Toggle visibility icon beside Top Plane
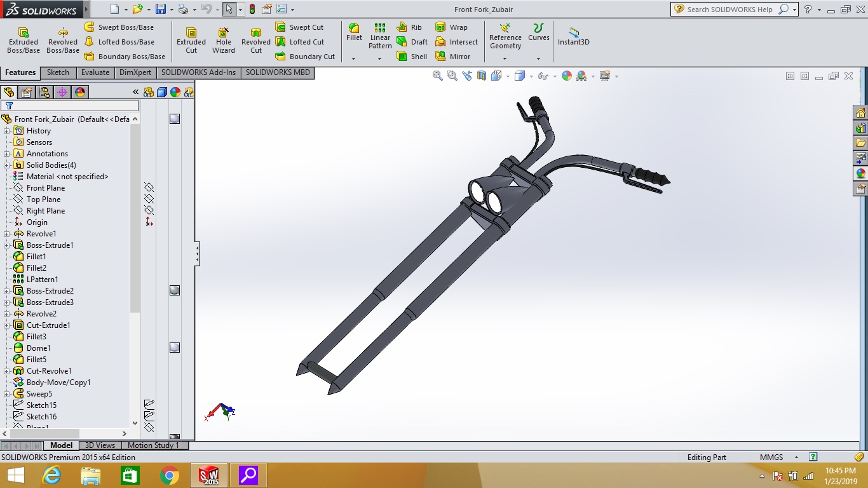Screen dimensions: 868x488 (149, 199)
